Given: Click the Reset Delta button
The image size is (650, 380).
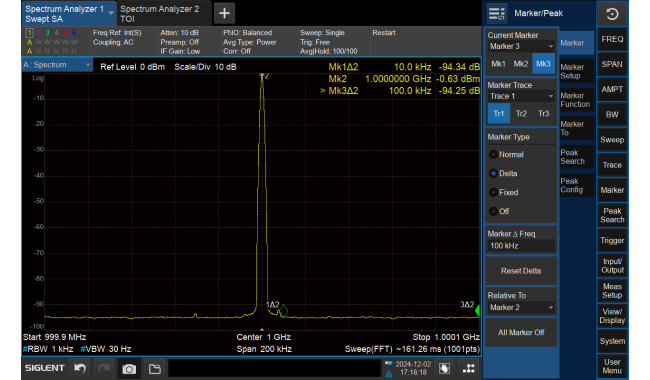Looking at the screenshot, I should [521, 271].
